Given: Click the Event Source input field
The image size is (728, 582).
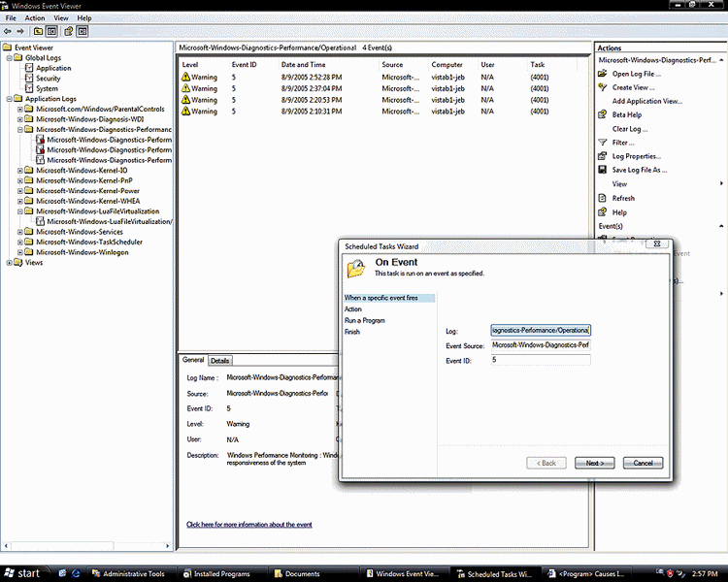Looking at the screenshot, I should [541, 345].
